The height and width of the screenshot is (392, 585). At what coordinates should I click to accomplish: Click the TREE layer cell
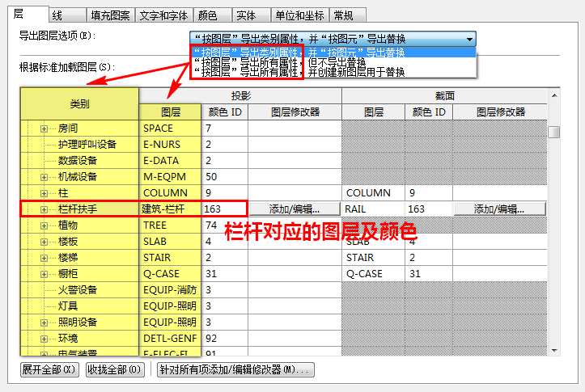(170, 226)
